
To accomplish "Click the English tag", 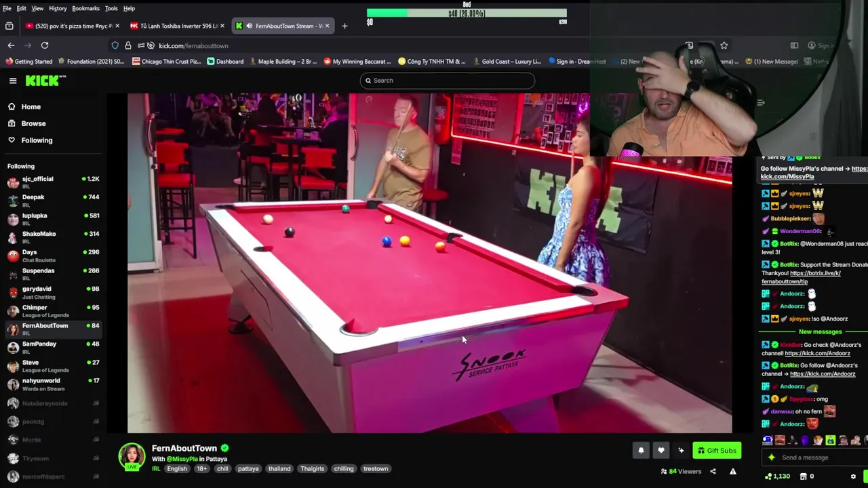I will click(177, 469).
